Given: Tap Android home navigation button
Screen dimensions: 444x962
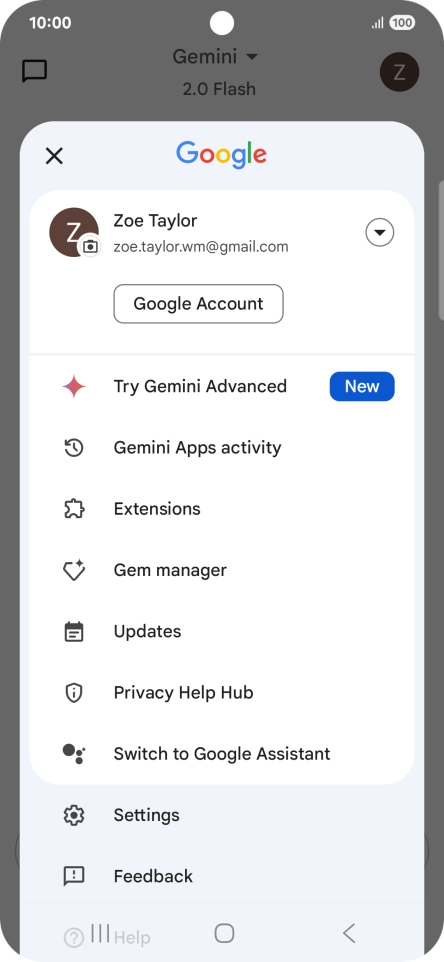Looking at the screenshot, I should (x=224, y=933).
